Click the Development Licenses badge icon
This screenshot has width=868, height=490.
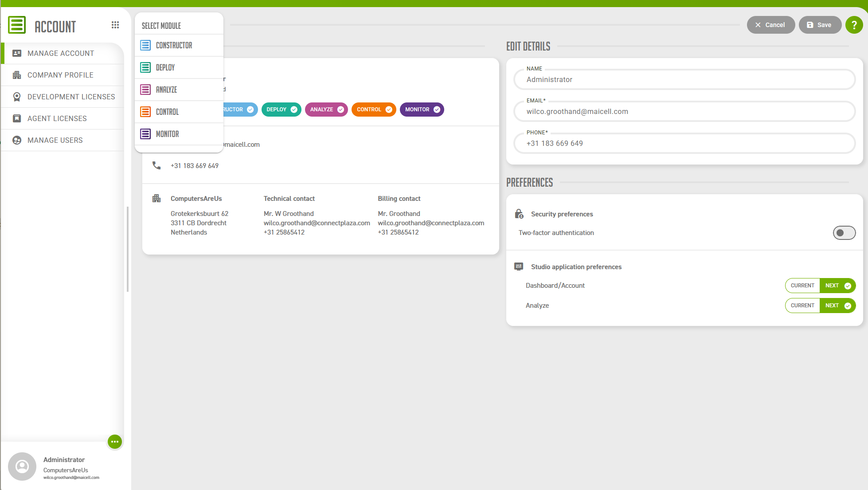click(x=17, y=97)
